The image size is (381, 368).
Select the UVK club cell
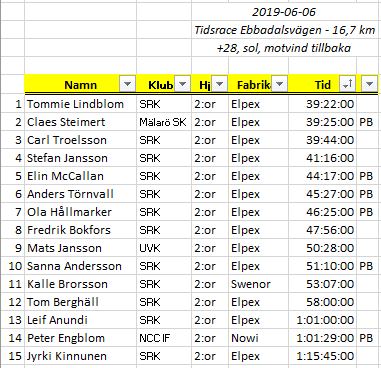click(164, 248)
